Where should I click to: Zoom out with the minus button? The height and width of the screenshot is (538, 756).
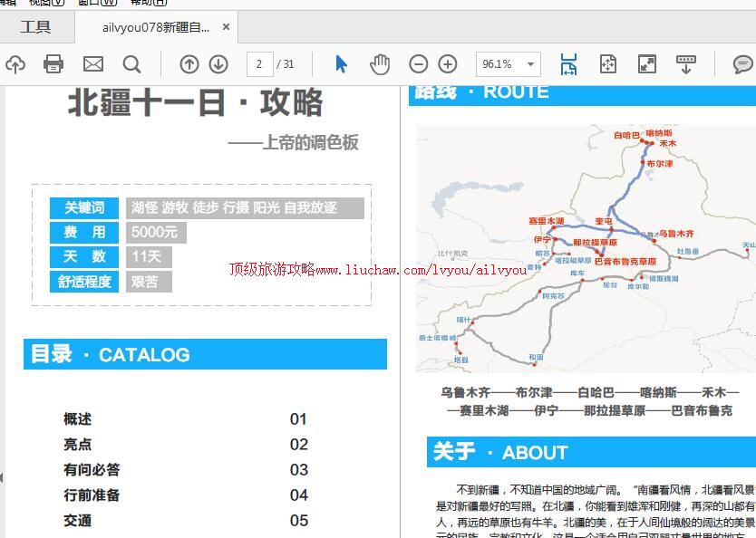coord(418,64)
